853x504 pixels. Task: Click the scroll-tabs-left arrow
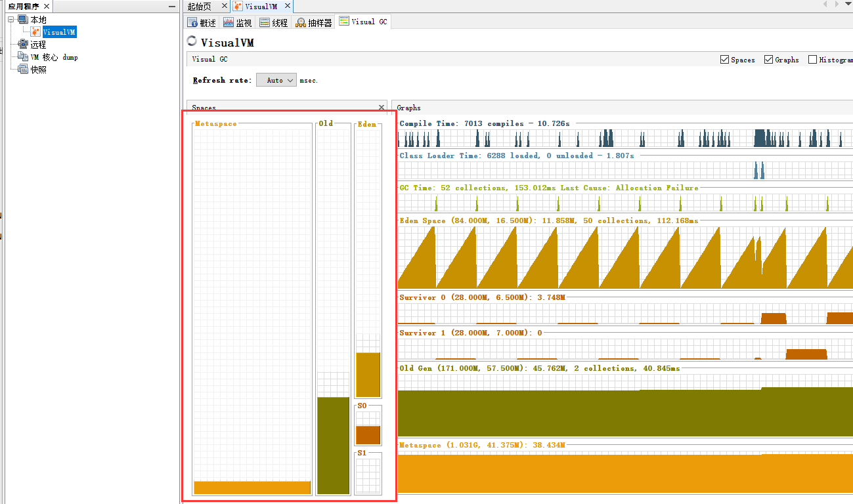825,5
